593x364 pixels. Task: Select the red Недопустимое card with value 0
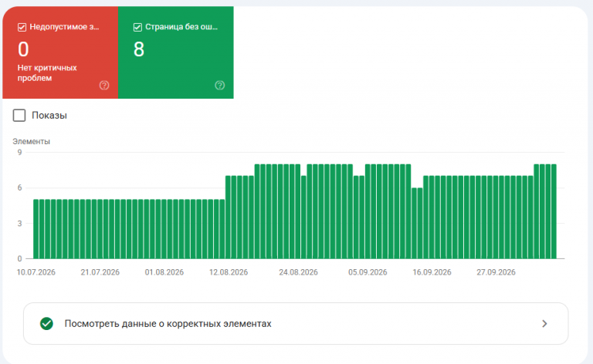(60, 52)
